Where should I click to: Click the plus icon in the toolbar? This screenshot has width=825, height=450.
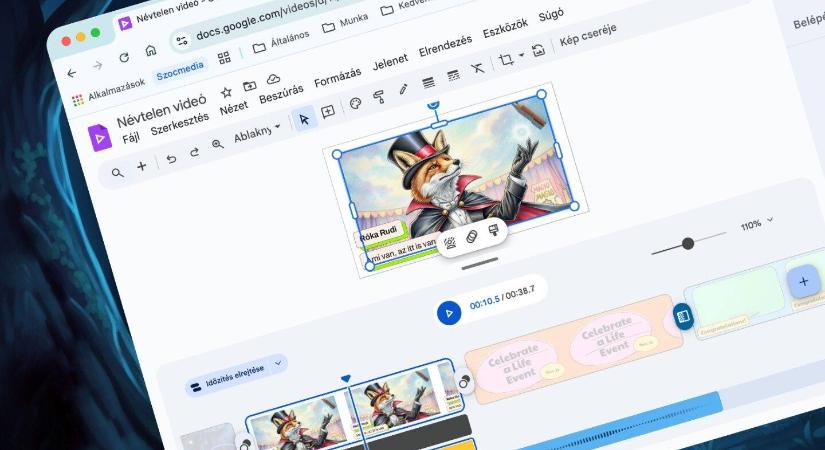(142, 166)
